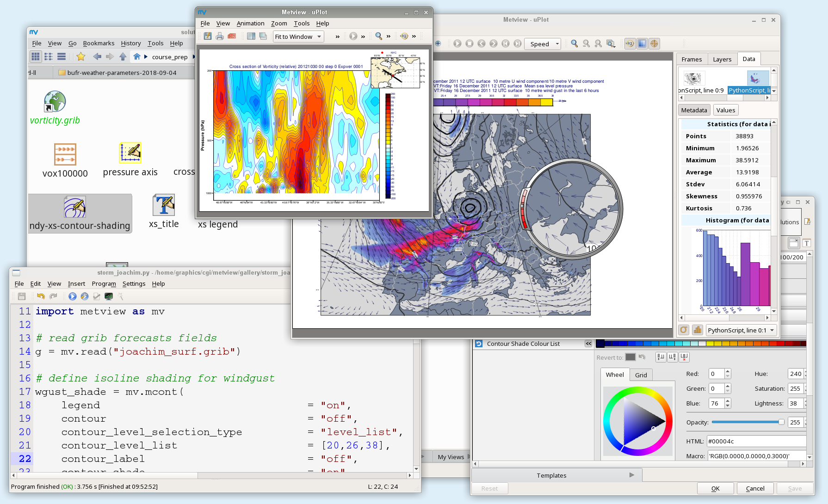Click the syntax check icon in code editor
This screenshot has height=504, width=828.
[97, 296]
